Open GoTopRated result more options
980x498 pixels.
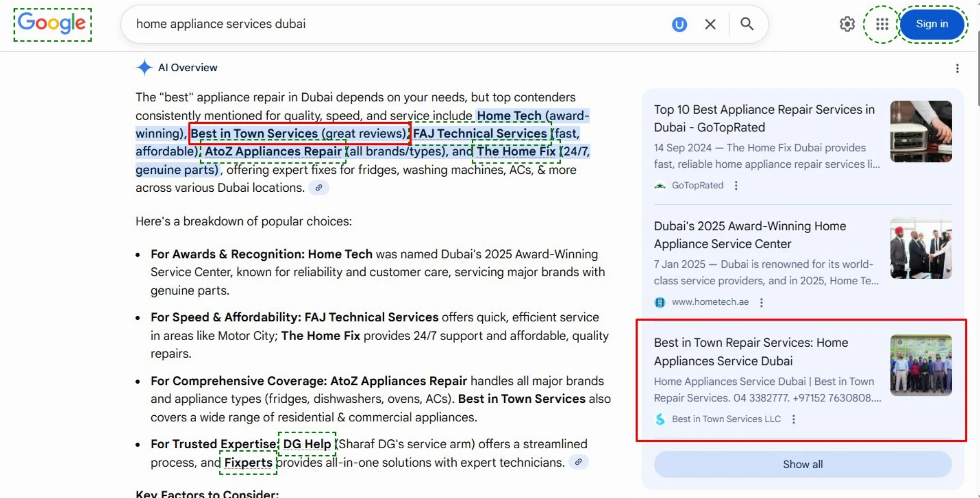coord(736,186)
